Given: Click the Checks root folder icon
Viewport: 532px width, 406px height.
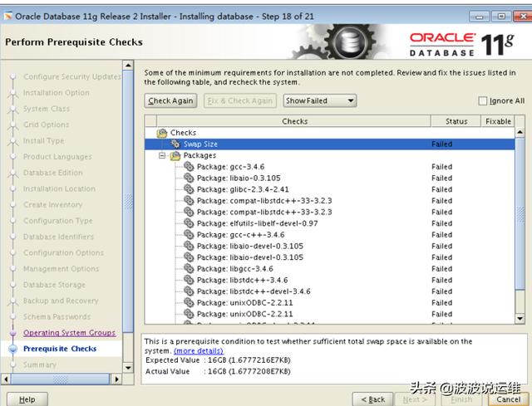Looking at the screenshot, I should 162,133.
